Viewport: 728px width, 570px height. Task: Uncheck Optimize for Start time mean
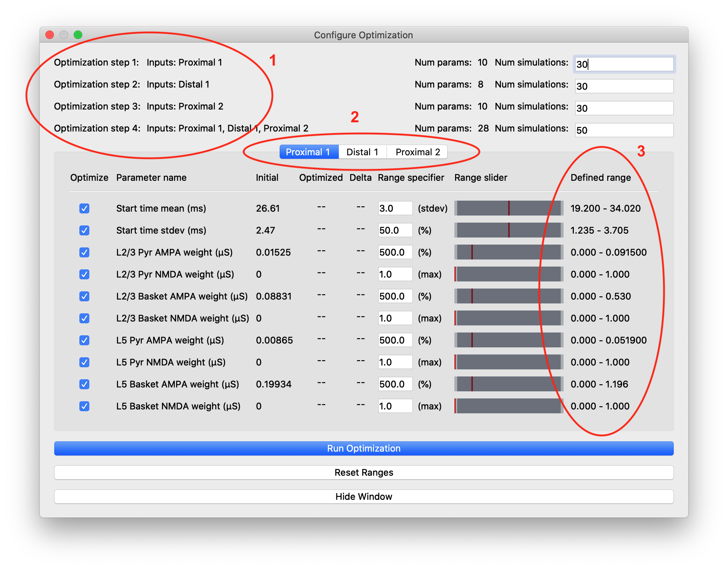(x=84, y=208)
